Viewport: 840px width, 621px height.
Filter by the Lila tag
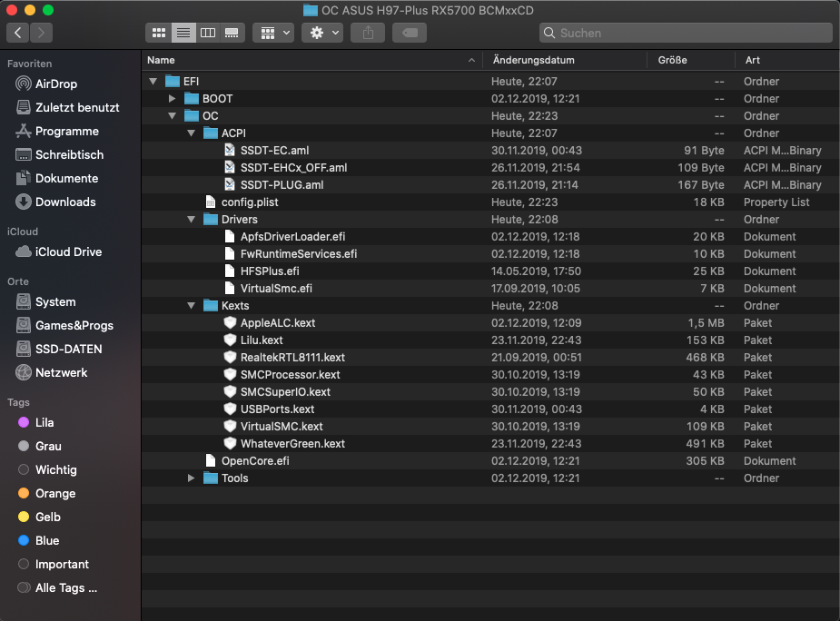coord(36,423)
